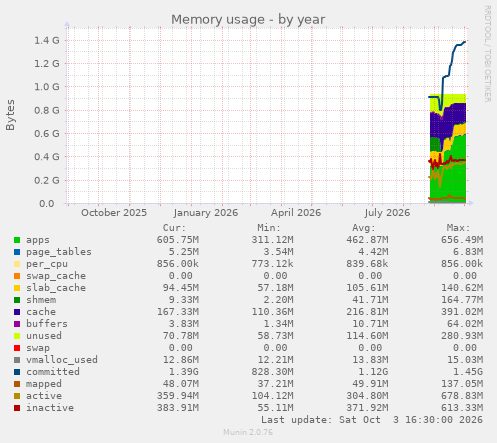Click the '0.2 G' axis label

[x=47, y=180]
